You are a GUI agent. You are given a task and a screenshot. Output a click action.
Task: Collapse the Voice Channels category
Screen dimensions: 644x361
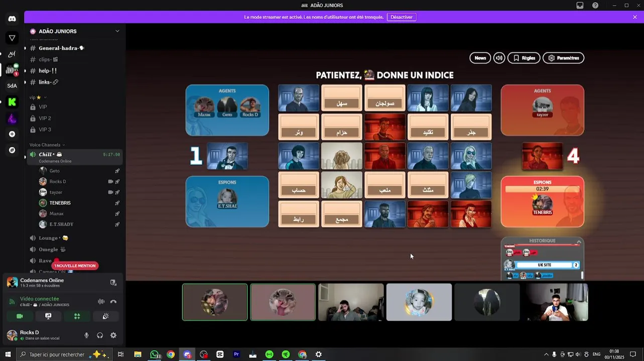tap(47, 145)
